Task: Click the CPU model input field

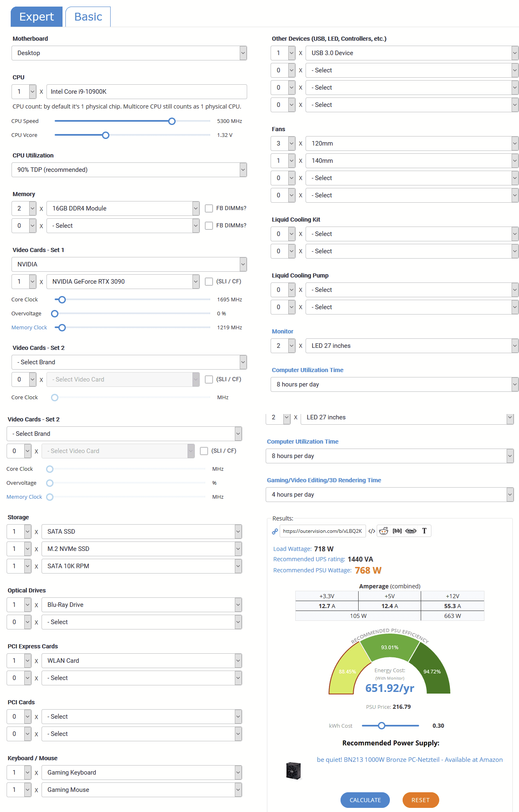Action: [x=146, y=92]
